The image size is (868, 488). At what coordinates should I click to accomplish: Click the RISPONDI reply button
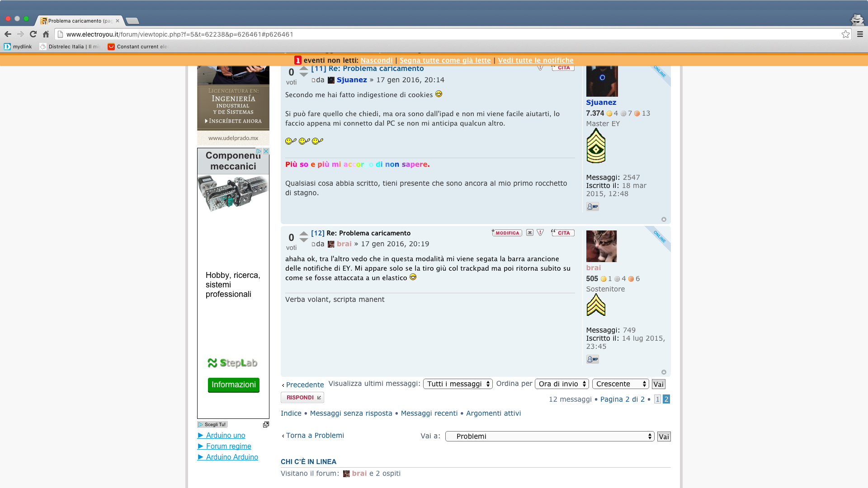[x=302, y=398]
